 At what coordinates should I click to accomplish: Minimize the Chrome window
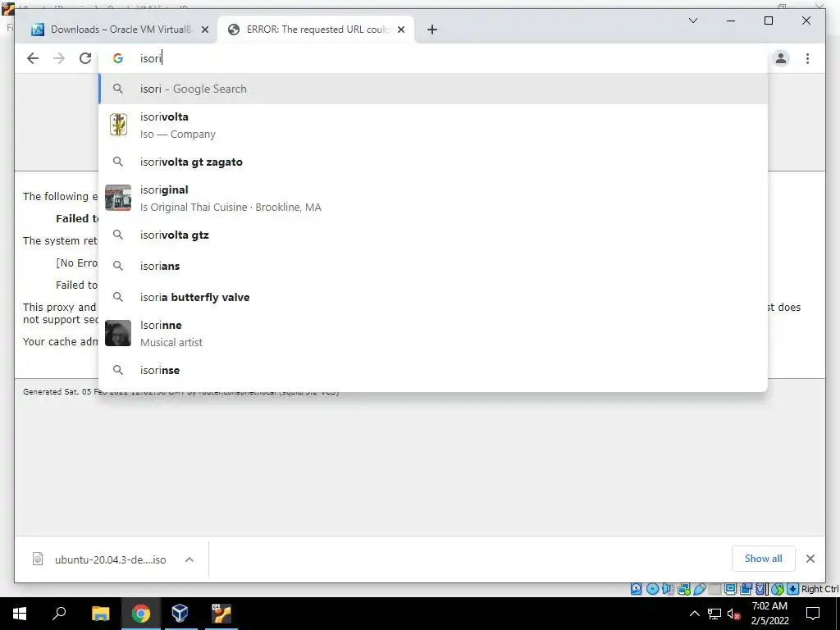pyautogui.click(x=731, y=21)
